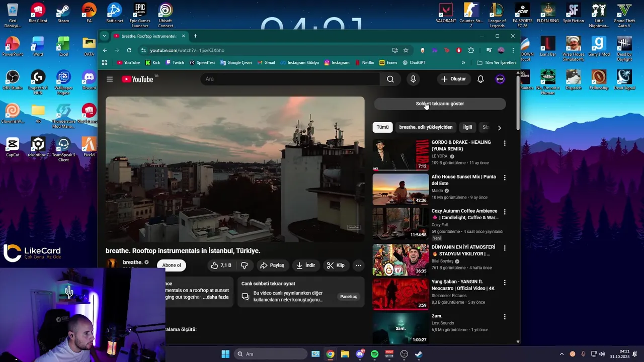
Task: Open options for Afro House Sunset Mix
Action: (x=505, y=177)
